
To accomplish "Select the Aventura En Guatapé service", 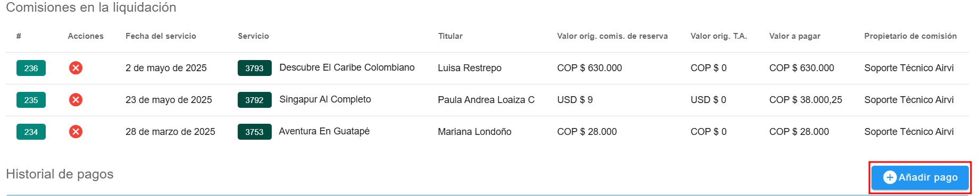I will (324, 131).
